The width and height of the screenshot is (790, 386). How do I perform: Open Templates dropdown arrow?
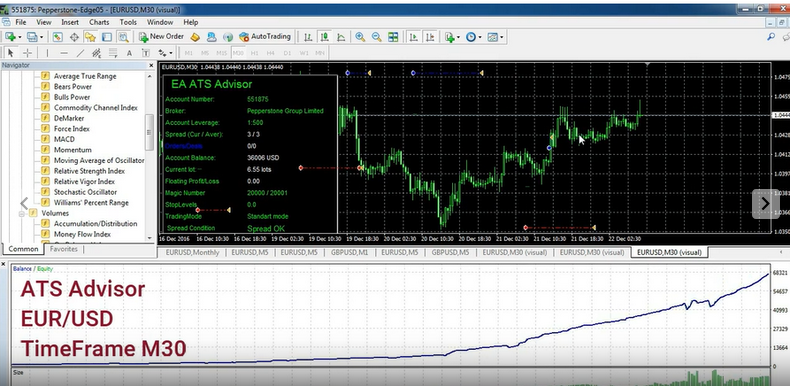tap(502, 37)
